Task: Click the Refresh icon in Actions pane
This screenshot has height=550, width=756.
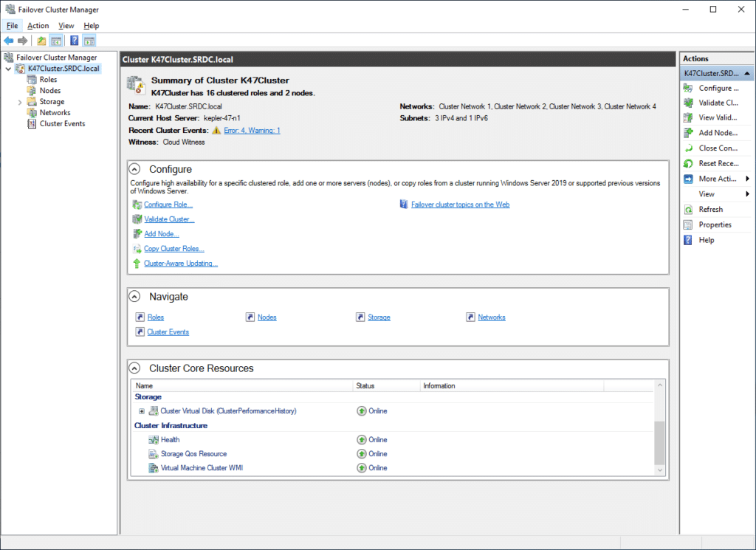Action: (x=689, y=209)
